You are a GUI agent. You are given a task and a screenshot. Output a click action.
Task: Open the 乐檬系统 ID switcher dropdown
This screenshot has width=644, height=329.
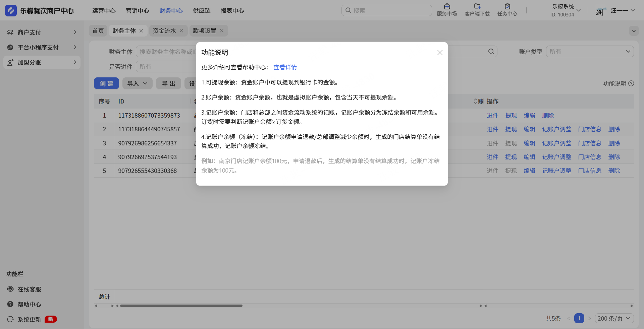(x=578, y=10)
